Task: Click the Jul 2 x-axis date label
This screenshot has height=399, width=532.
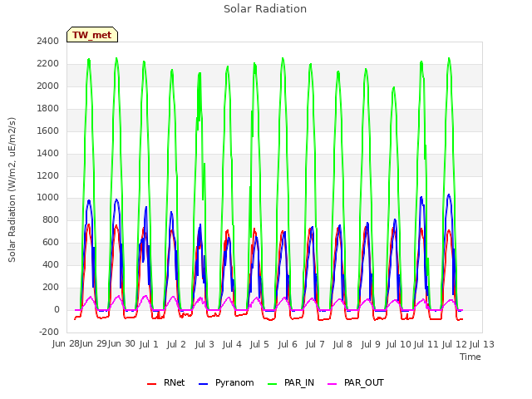Action: pos(176,344)
